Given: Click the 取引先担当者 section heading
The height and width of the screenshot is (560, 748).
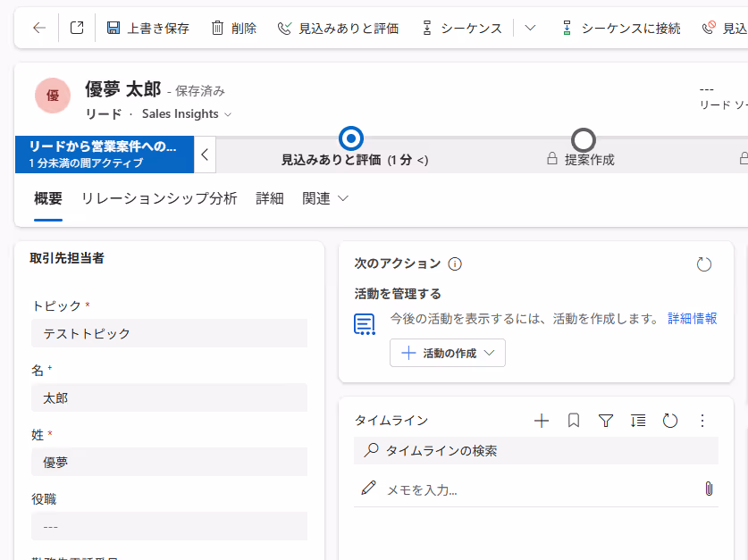Looking at the screenshot, I should tap(67, 258).
